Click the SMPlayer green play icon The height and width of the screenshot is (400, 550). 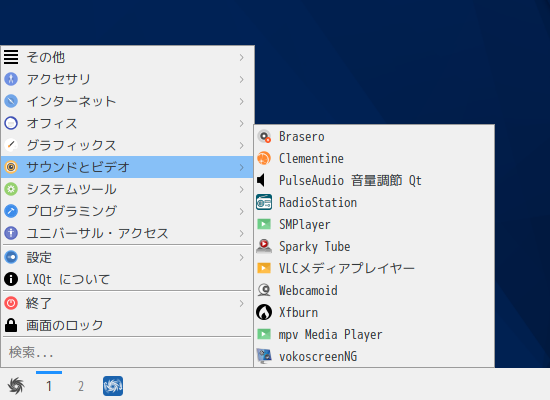[x=264, y=224]
